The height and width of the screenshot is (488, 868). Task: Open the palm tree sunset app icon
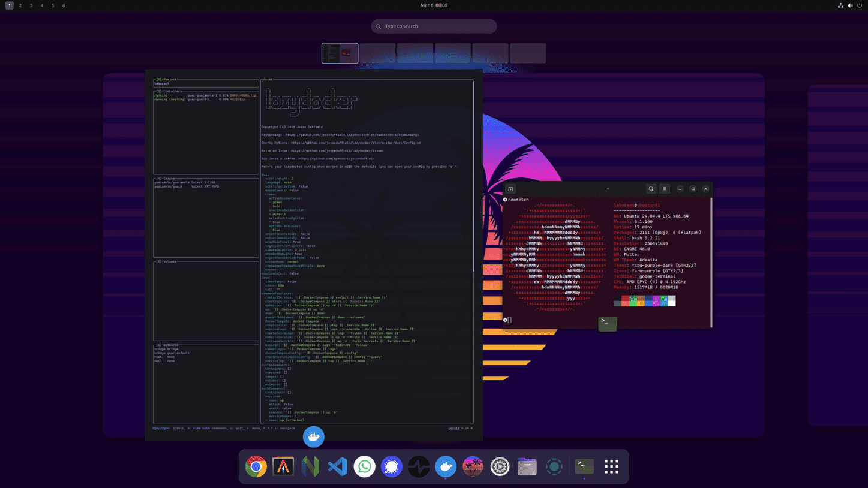tap(473, 466)
